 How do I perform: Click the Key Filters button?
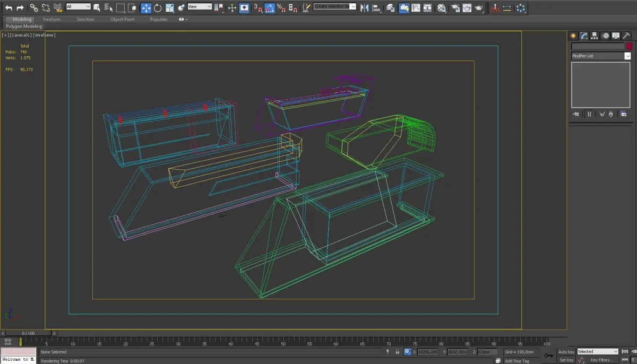point(602,360)
